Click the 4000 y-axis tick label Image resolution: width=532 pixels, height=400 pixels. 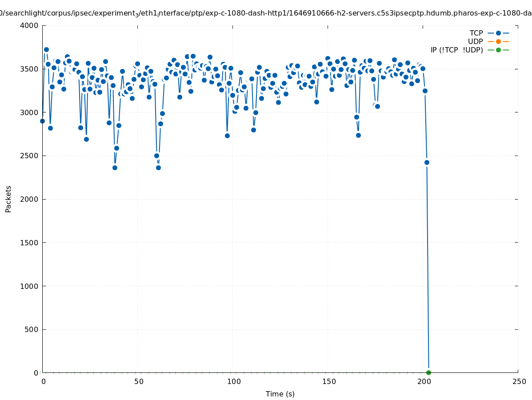[29, 25]
